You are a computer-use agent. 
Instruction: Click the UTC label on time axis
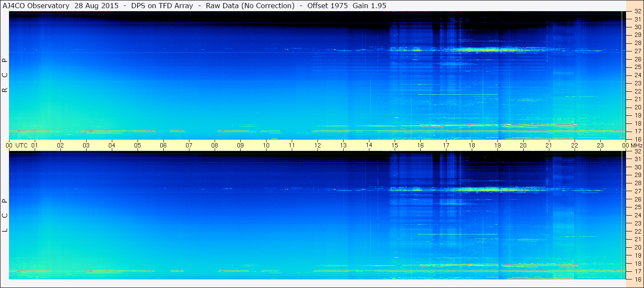pos(21,145)
